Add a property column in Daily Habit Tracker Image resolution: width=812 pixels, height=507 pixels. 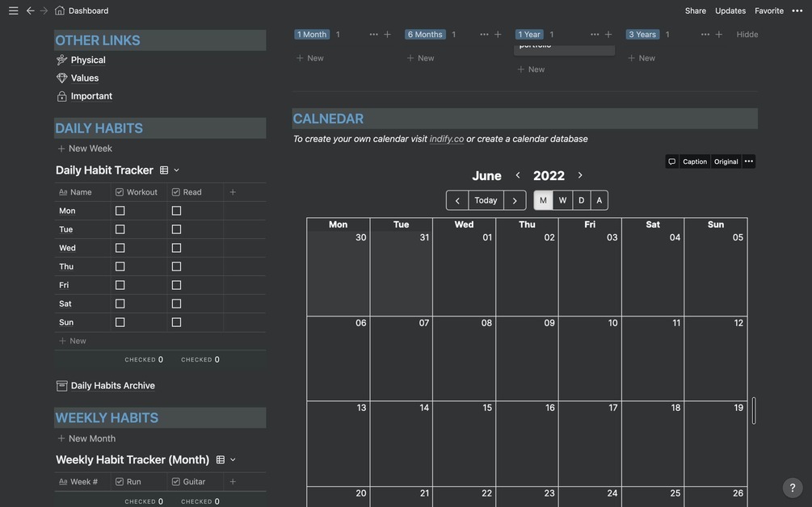[x=233, y=192]
